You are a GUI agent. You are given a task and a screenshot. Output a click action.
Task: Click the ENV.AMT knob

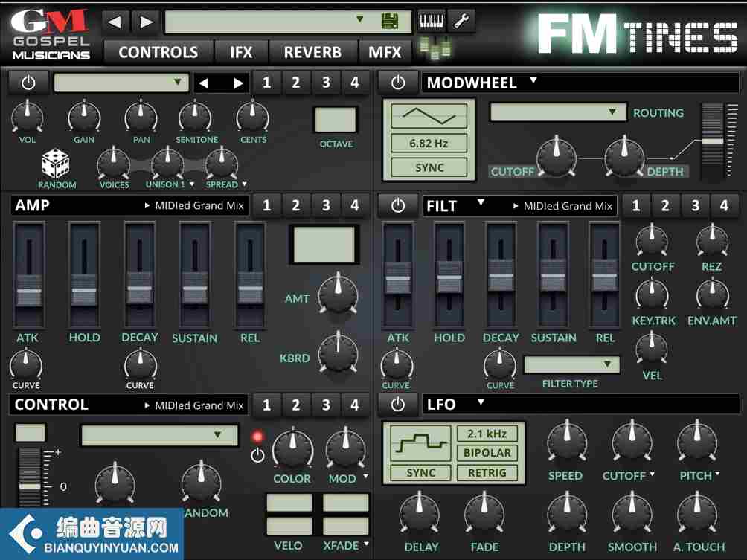[x=712, y=295]
